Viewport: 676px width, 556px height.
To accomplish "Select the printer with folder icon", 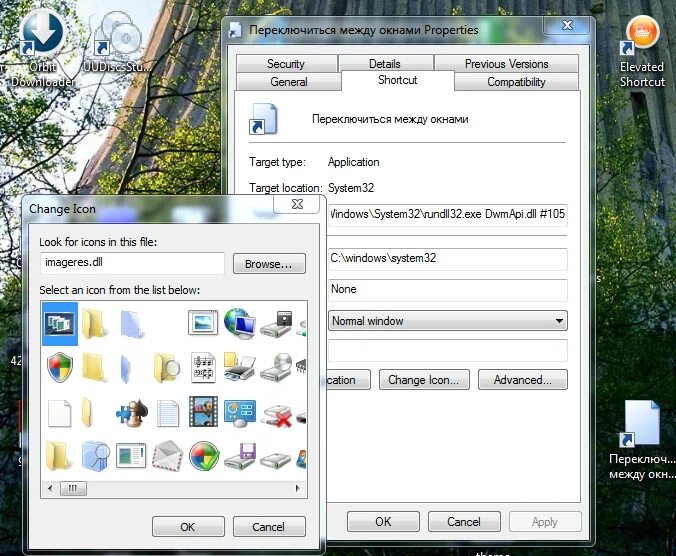I will point(240,368).
